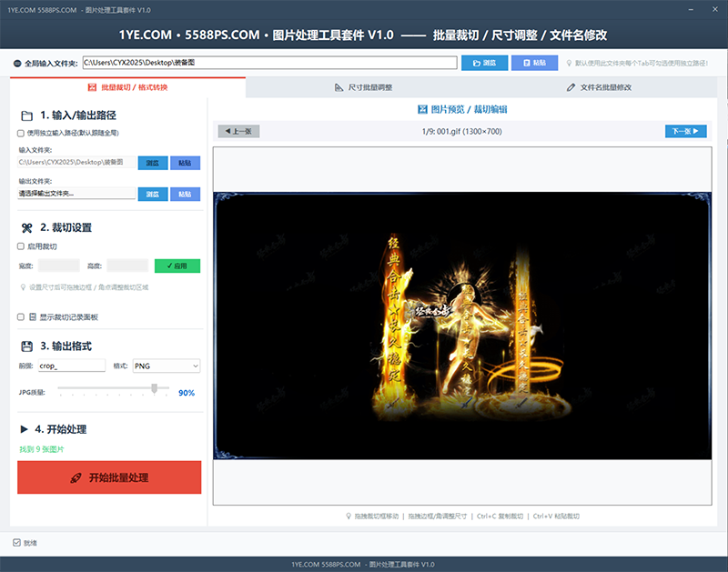
Task: Click the global 浏览 browse button
Action: (x=485, y=63)
